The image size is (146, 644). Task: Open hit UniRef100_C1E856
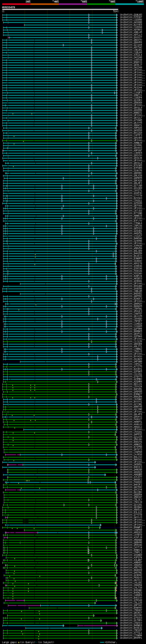tap(131, 20)
